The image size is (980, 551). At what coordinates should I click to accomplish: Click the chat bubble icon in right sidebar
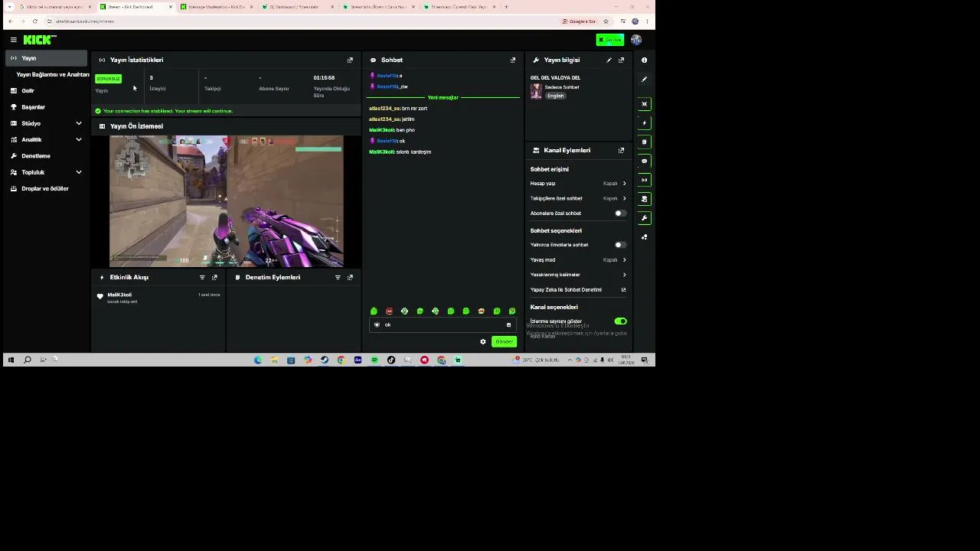coord(644,161)
